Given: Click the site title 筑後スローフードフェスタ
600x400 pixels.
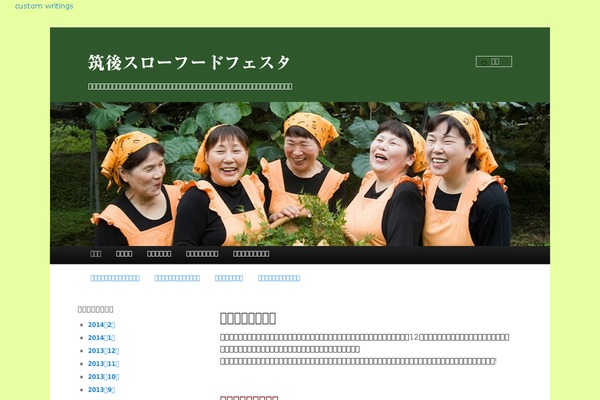Looking at the screenshot, I should click(189, 63).
